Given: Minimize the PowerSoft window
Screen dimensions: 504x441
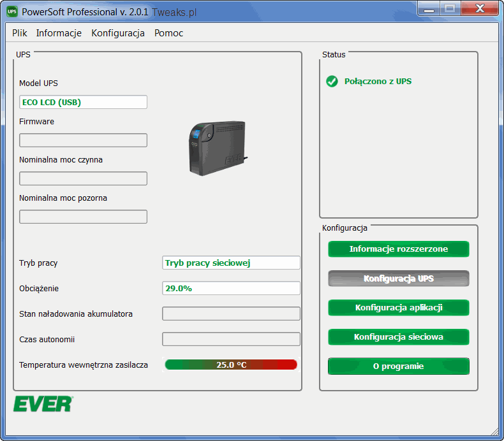Looking at the screenshot, I should click(x=429, y=9).
